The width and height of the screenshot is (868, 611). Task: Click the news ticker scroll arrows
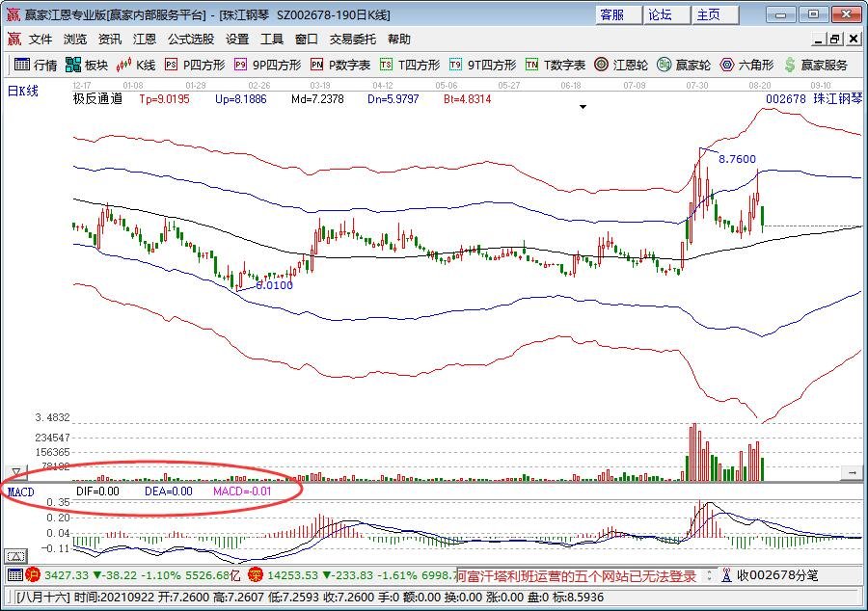tap(709, 575)
